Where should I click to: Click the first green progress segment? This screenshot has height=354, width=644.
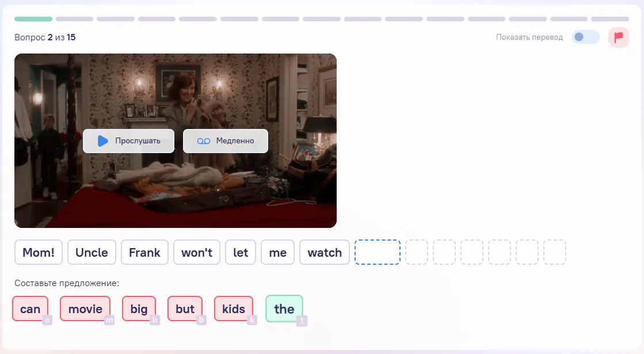pyautogui.click(x=33, y=19)
